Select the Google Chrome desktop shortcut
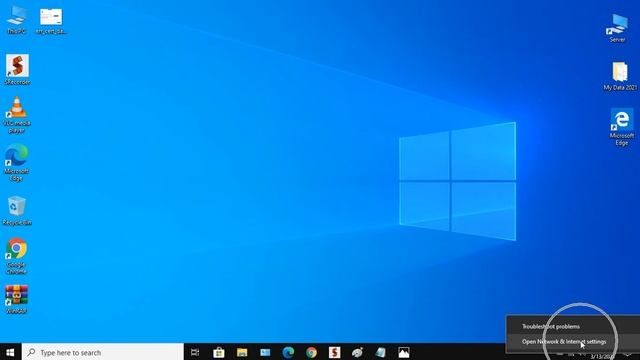640x360 pixels. tap(16, 256)
